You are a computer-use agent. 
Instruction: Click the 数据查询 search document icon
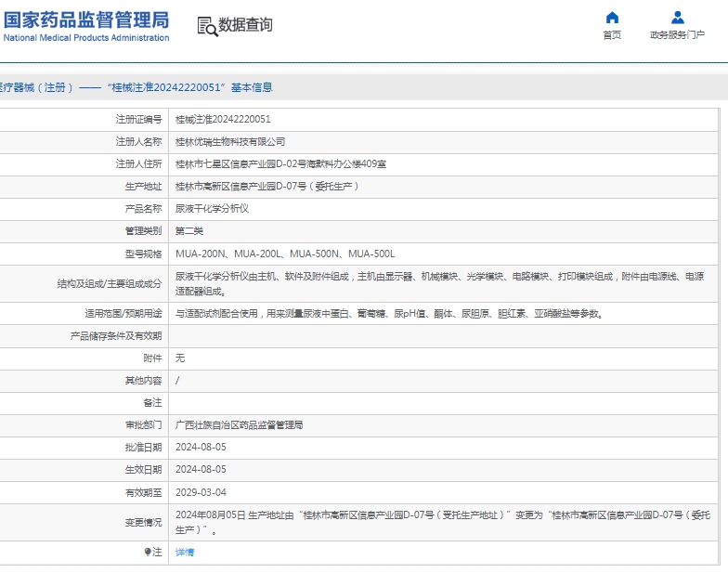[207, 26]
